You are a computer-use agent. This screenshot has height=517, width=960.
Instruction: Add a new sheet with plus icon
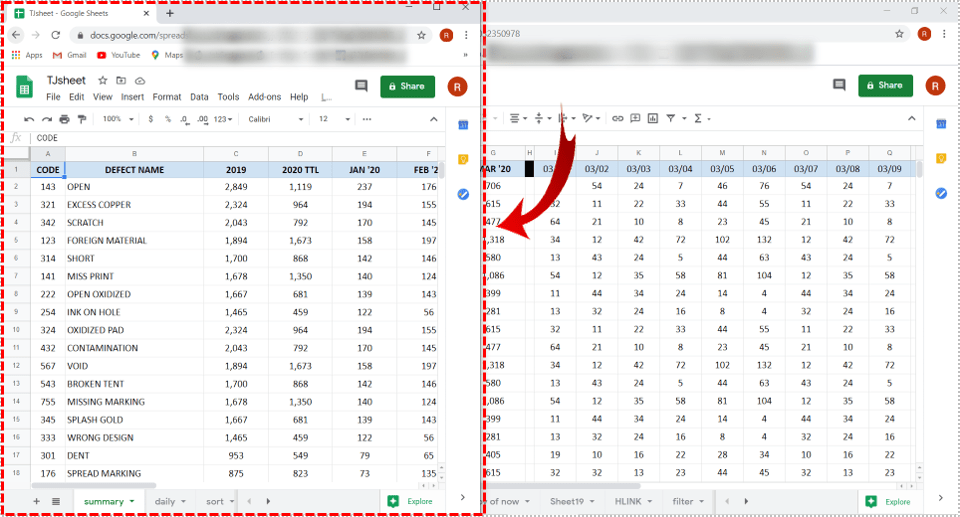pos(37,501)
